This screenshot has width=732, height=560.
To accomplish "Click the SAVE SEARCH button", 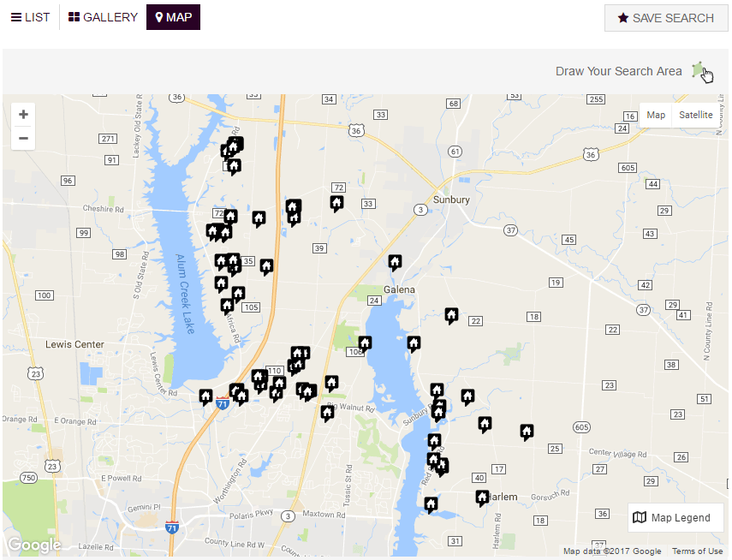I will (666, 17).
